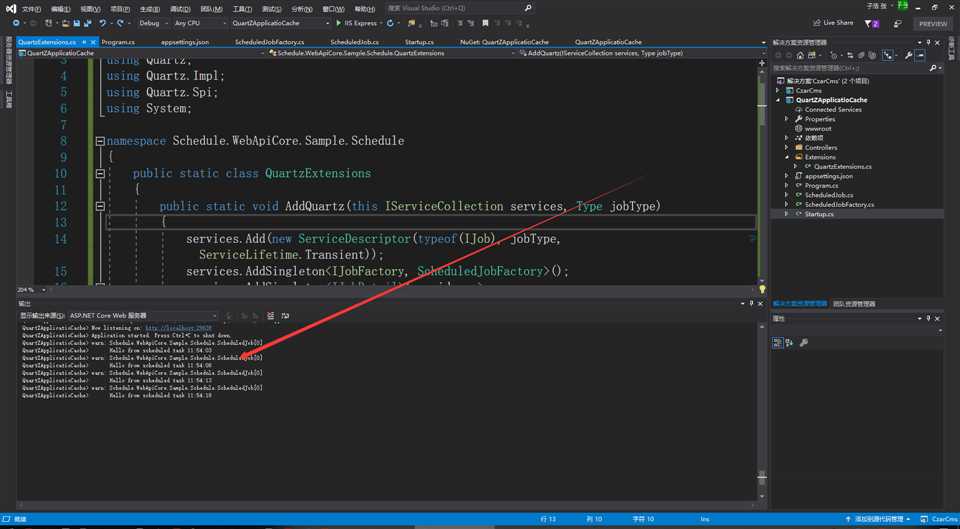Open the ASP.NET Core Web output source dropdown
Image resolution: width=960 pixels, height=529 pixels.
pyautogui.click(x=143, y=316)
